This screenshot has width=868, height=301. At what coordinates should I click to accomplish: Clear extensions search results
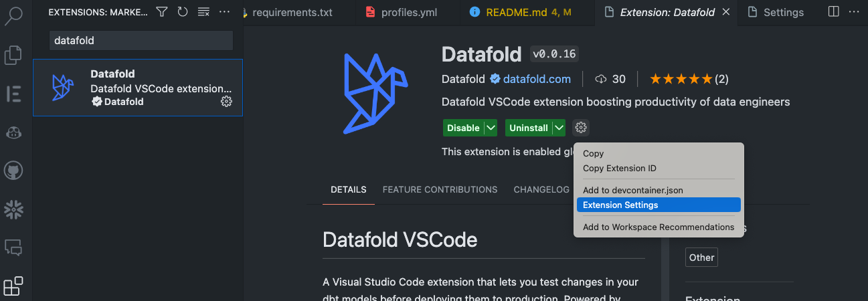point(203,12)
